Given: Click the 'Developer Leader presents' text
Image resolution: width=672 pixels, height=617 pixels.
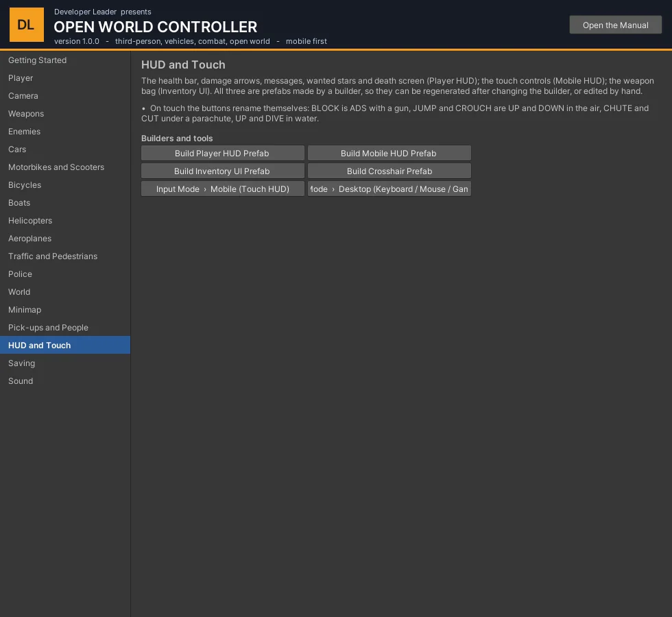Looking at the screenshot, I should coord(103,12).
